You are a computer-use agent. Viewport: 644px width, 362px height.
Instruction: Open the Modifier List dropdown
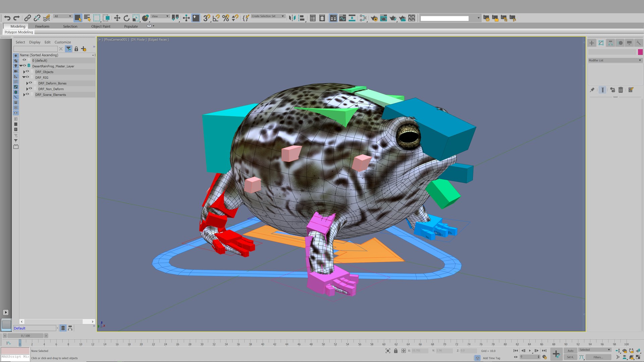[x=615, y=60]
